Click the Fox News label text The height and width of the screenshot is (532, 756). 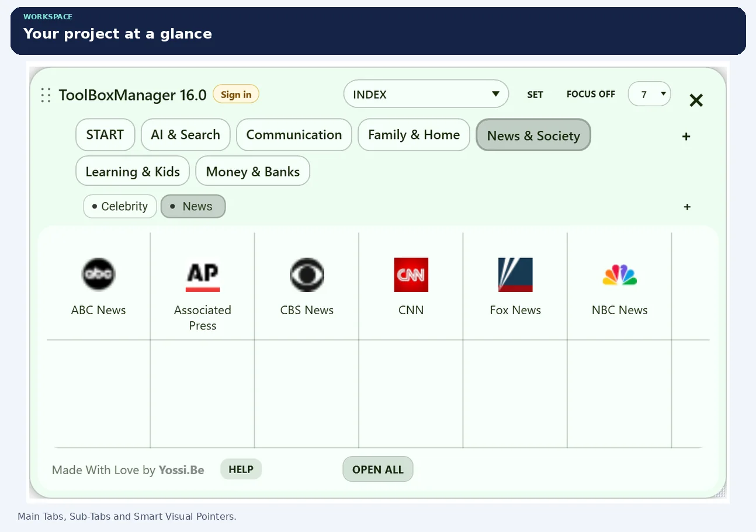point(515,310)
